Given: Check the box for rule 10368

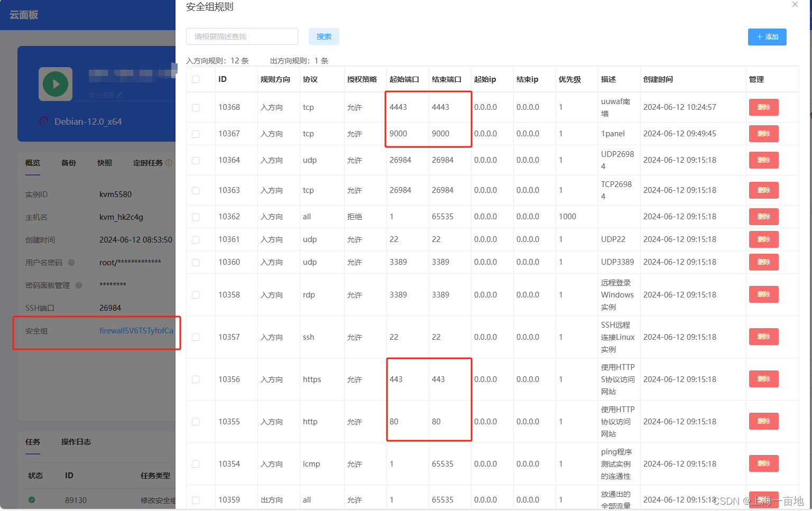Looking at the screenshot, I should click(196, 107).
